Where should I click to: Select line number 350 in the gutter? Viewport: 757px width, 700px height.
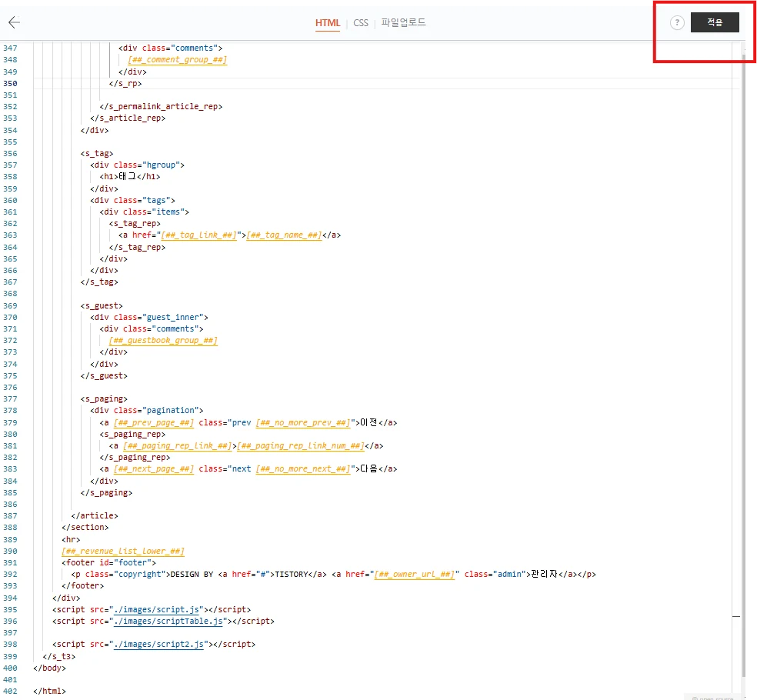[x=10, y=84]
